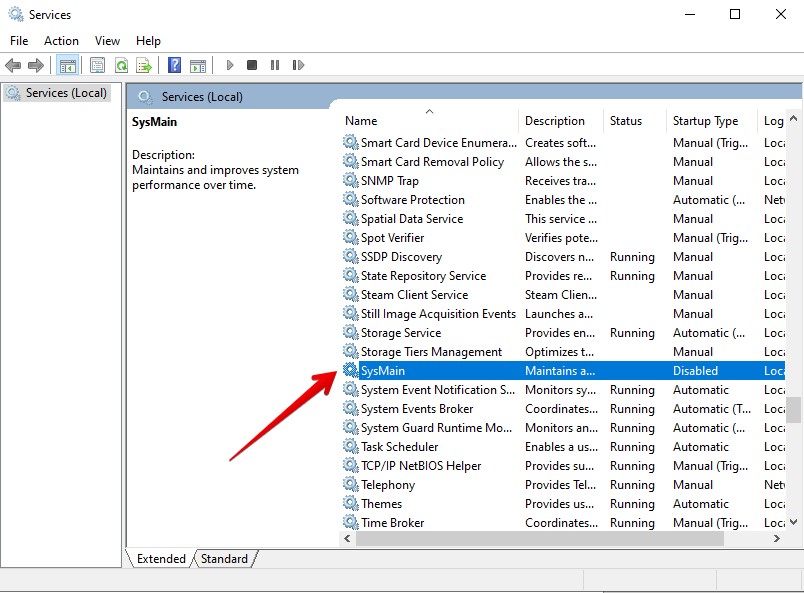Open the Properties toolbar icon
The image size is (804, 593).
tap(97, 65)
